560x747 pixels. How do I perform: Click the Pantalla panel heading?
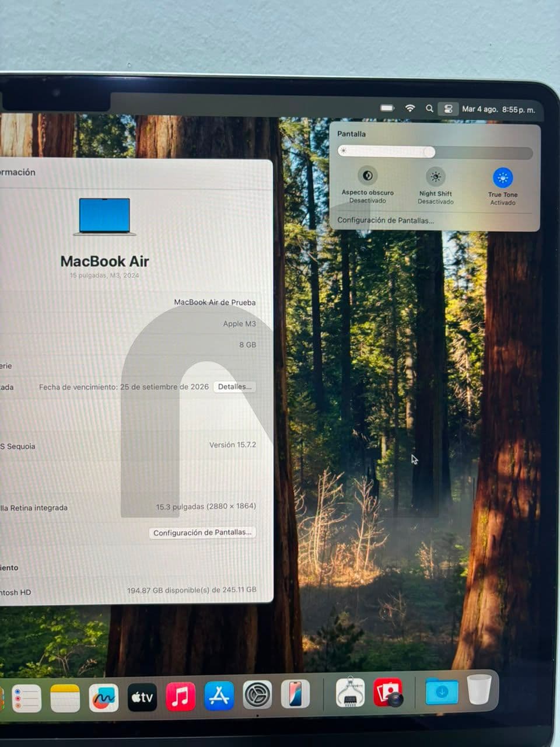tap(351, 134)
